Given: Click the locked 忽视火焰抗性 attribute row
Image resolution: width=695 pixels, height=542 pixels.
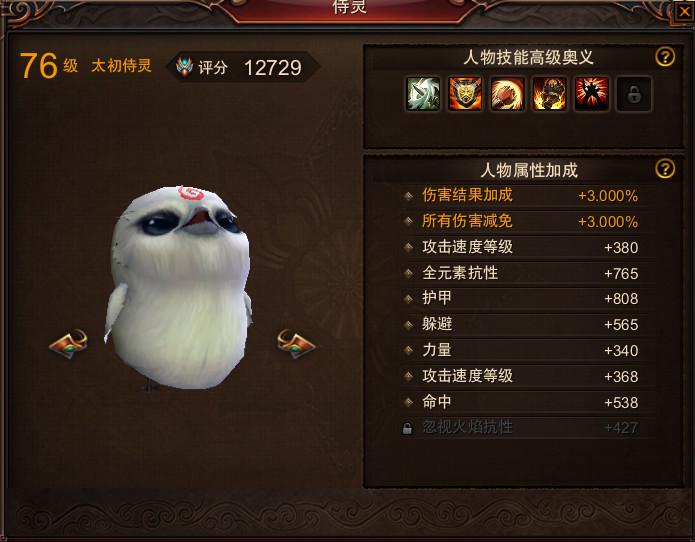Looking at the screenshot, I should 521,428.
